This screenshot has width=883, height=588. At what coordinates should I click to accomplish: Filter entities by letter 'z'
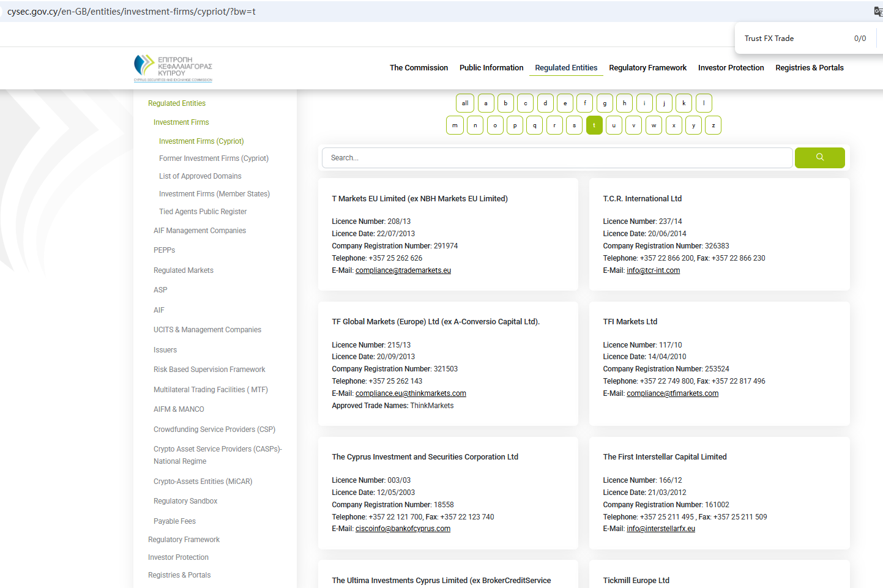[x=713, y=125]
